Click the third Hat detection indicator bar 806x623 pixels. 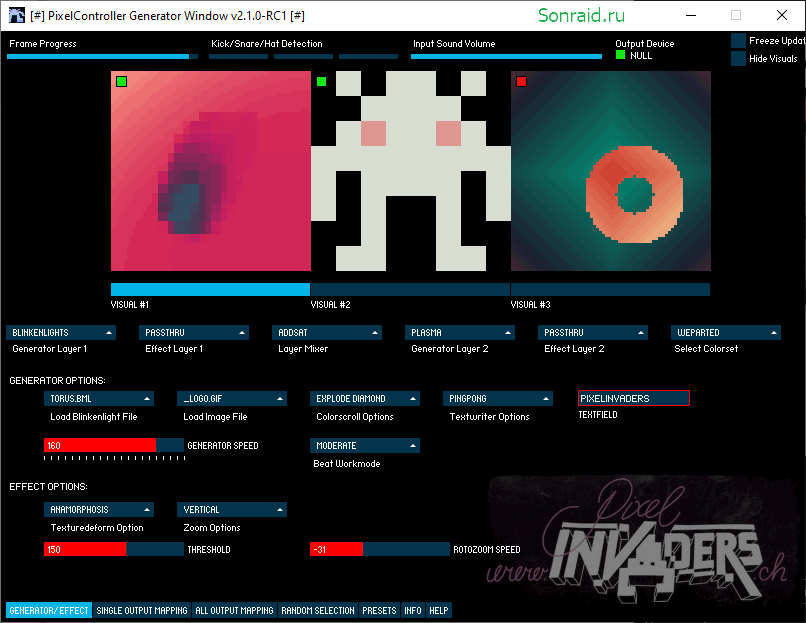click(369, 57)
